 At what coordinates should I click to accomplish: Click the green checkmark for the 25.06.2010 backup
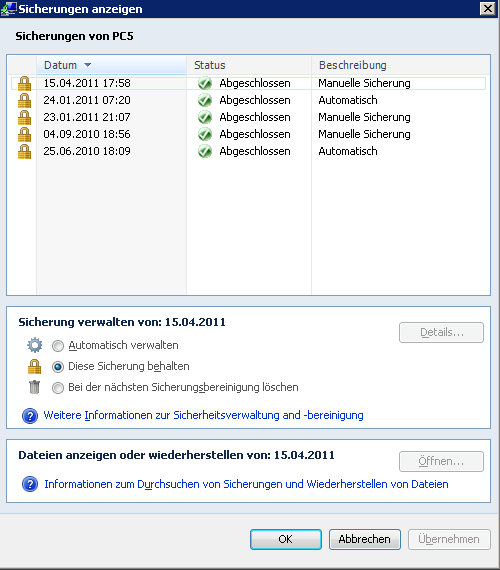[x=205, y=152]
